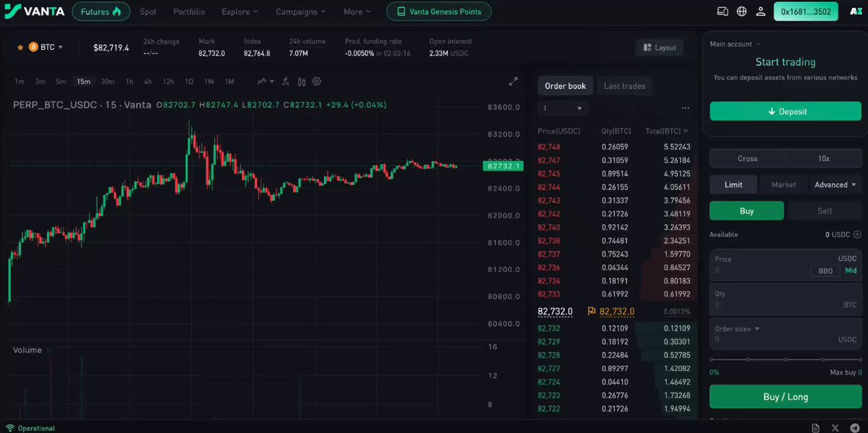Open the Advanced order type dropdown
The width and height of the screenshot is (868, 433).
pos(835,184)
